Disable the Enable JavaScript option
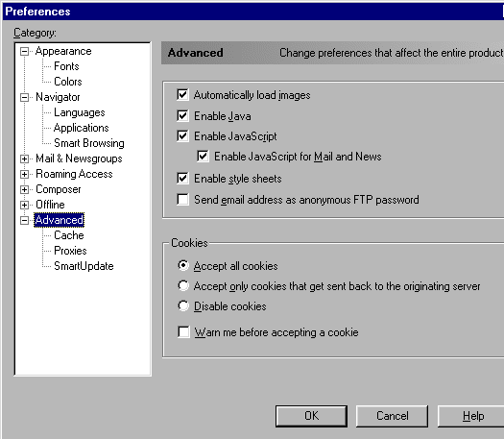The height and width of the screenshot is (439, 504). click(182, 136)
